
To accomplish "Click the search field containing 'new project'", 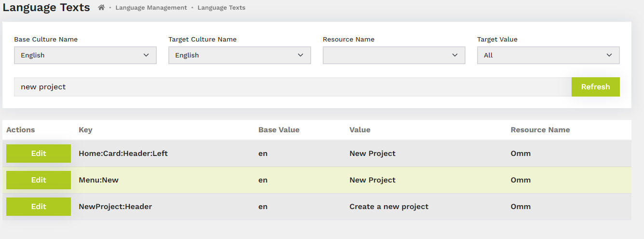I will pyautogui.click(x=292, y=87).
